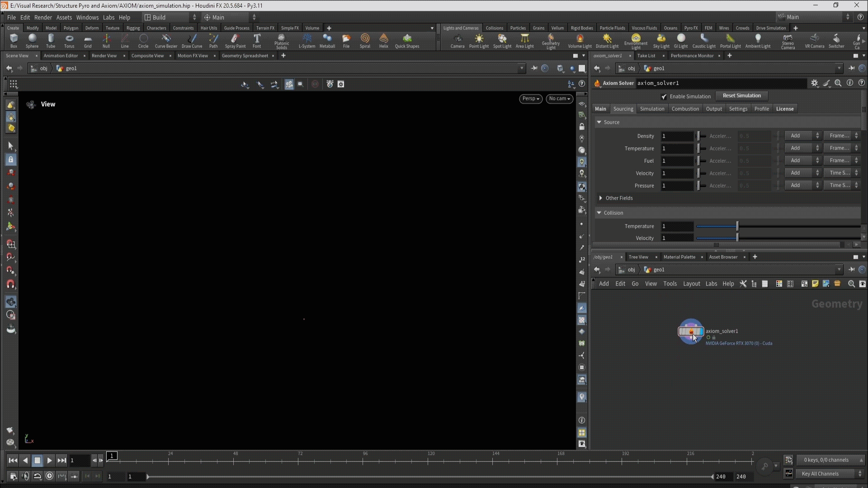
Task: Open the Persp viewport dropdown
Action: tap(530, 99)
